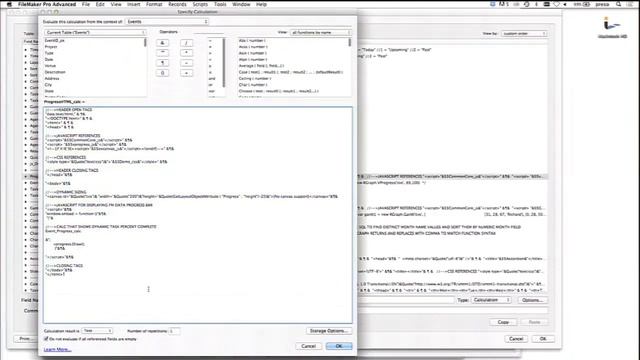Open the FileMaker Pro Advanced application menu
This screenshot has height=360, width=640.
point(47,4)
